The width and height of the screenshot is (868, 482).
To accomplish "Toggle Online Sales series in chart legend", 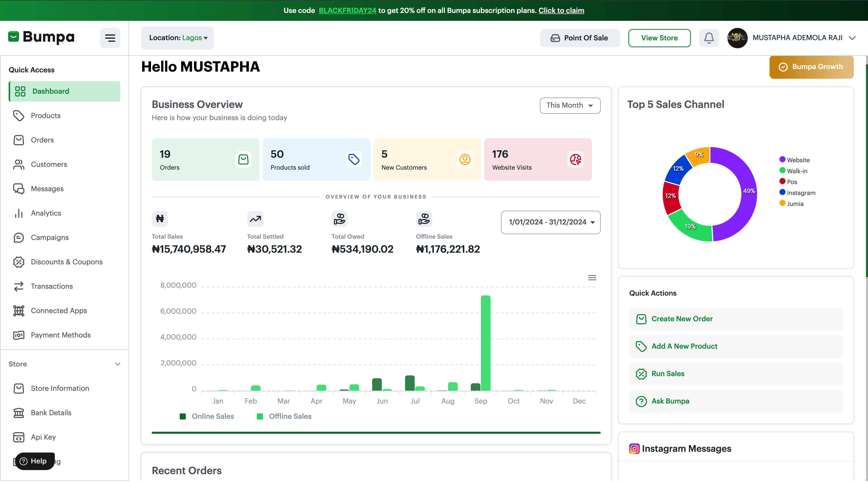I will (207, 416).
